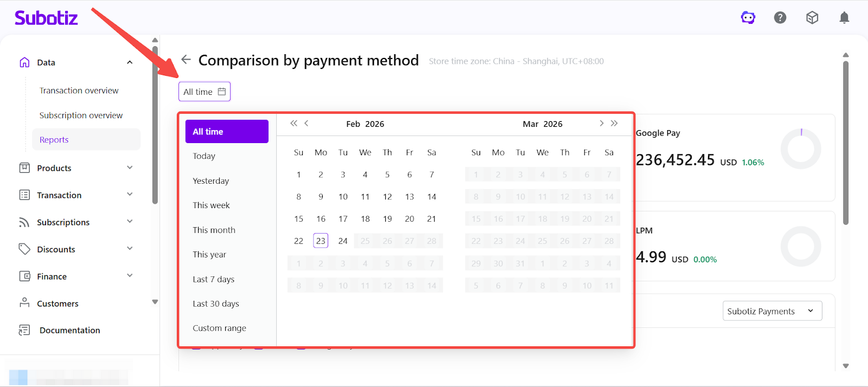Click the help question mark icon

point(780,18)
